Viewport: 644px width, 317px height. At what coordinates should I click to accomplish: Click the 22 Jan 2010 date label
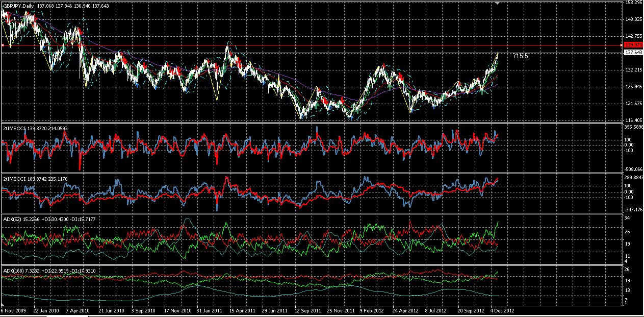click(46, 310)
